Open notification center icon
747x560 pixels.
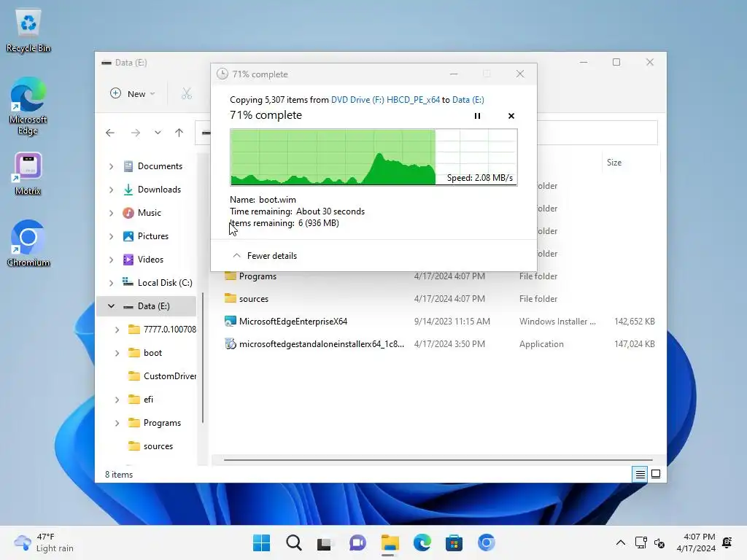pos(727,542)
